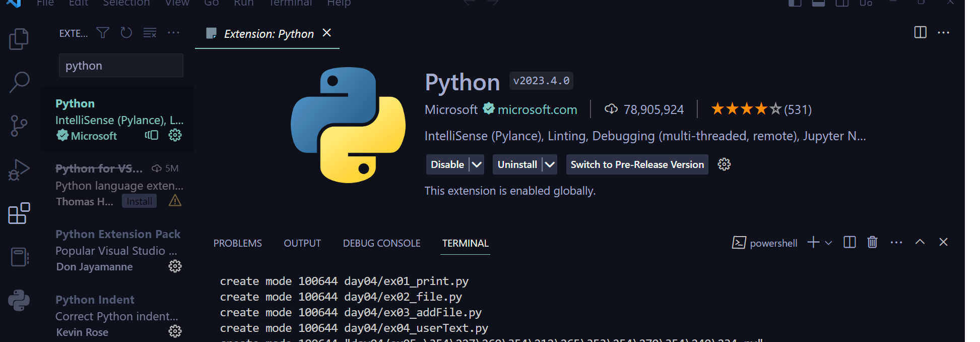Open Source Control view
The image size is (980, 342).
[19, 126]
